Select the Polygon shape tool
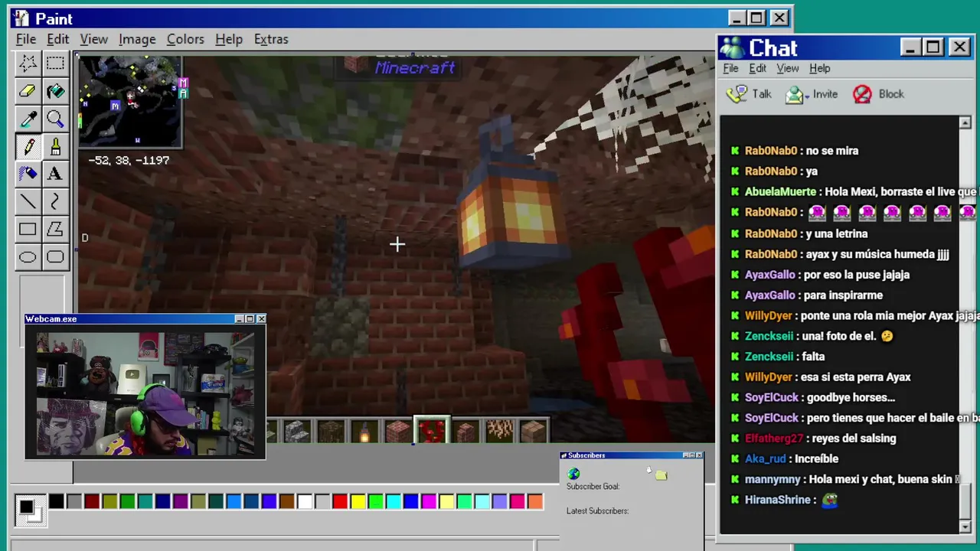This screenshot has width=980, height=551. coord(55,229)
